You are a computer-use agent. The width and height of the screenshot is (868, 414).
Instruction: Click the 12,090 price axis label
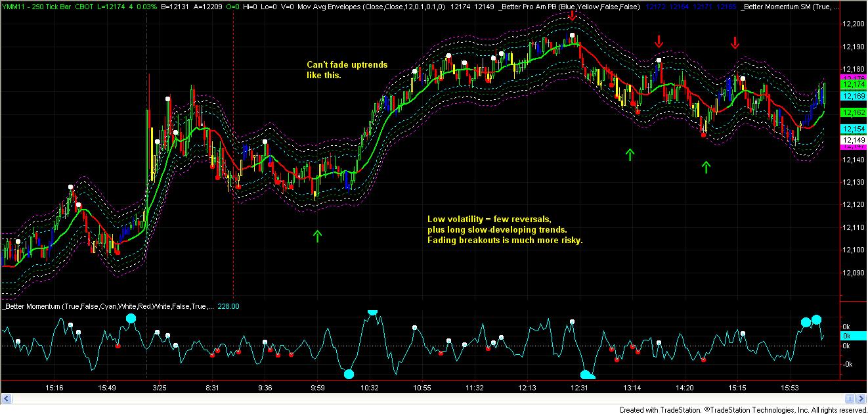[854, 273]
